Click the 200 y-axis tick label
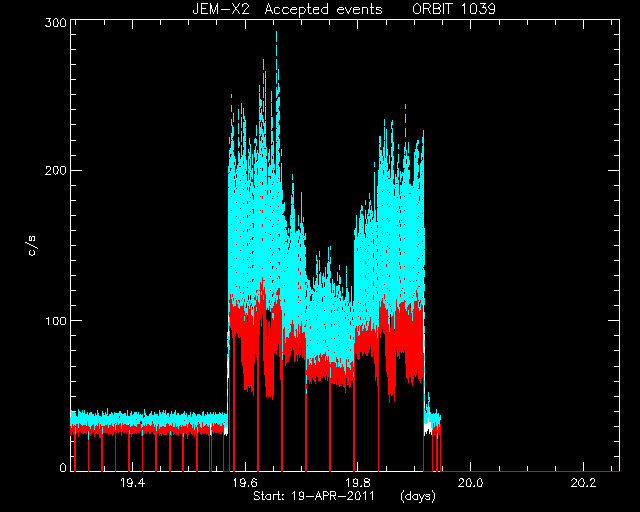640x512 pixels. pos(55,170)
